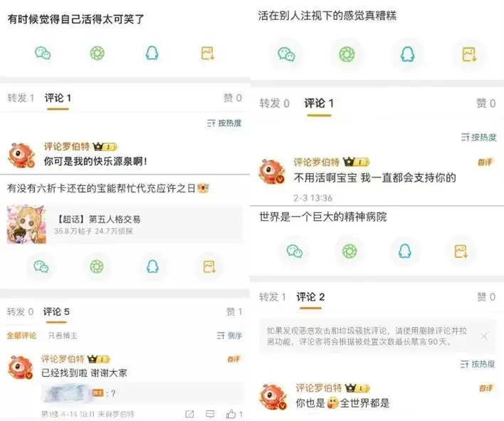504x421 pixels.
Task: Switch to 转发 1 tab of first post
Action: pyautogui.click(x=21, y=98)
